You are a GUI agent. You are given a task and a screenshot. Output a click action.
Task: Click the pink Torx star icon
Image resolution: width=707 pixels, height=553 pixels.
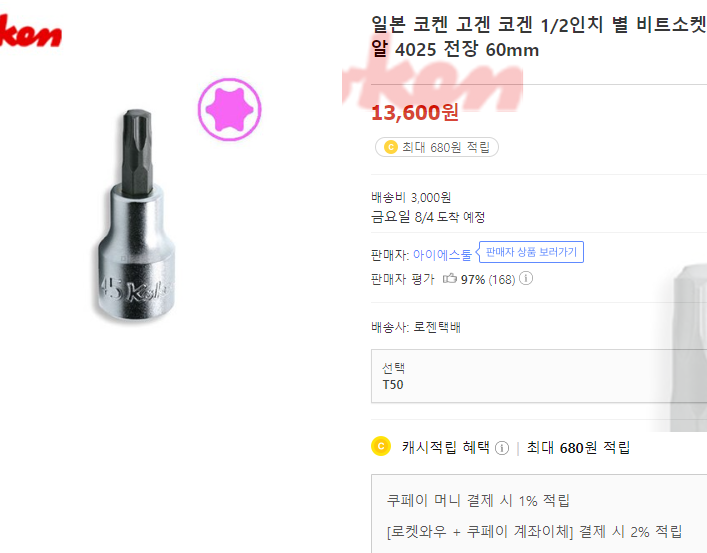point(229,108)
